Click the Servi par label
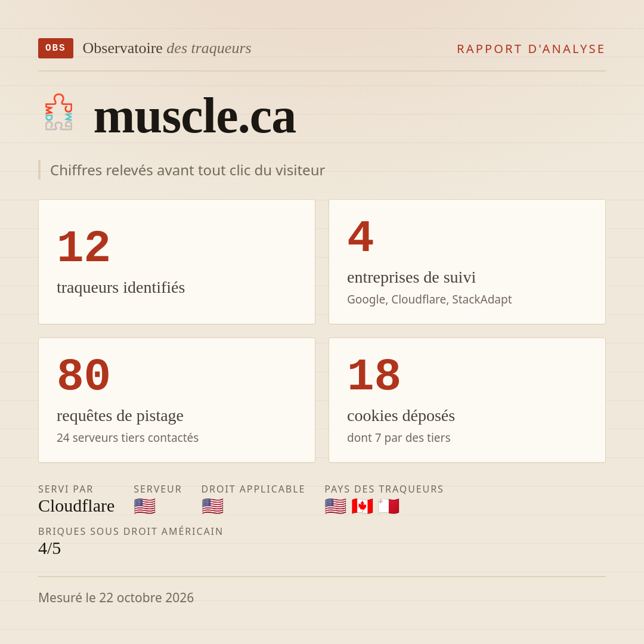 (66, 489)
